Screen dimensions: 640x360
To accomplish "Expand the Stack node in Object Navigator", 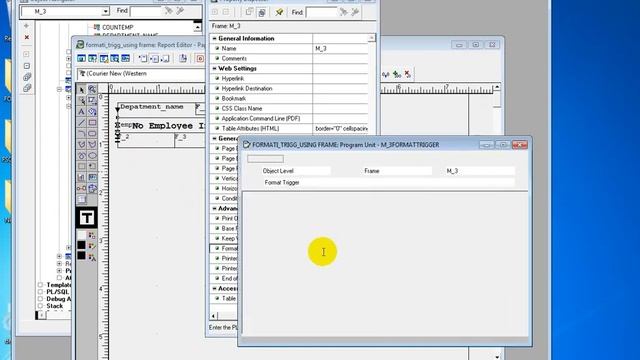I will coord(40,306).
